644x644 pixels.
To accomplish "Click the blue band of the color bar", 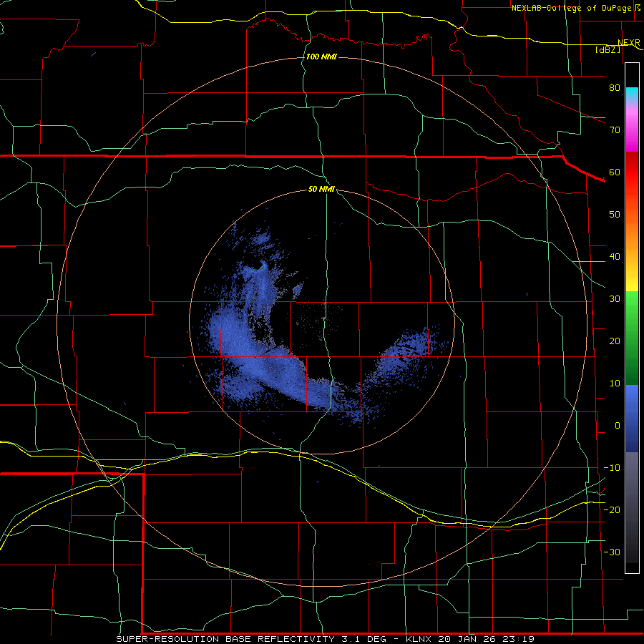I will (x=632, y=418).
